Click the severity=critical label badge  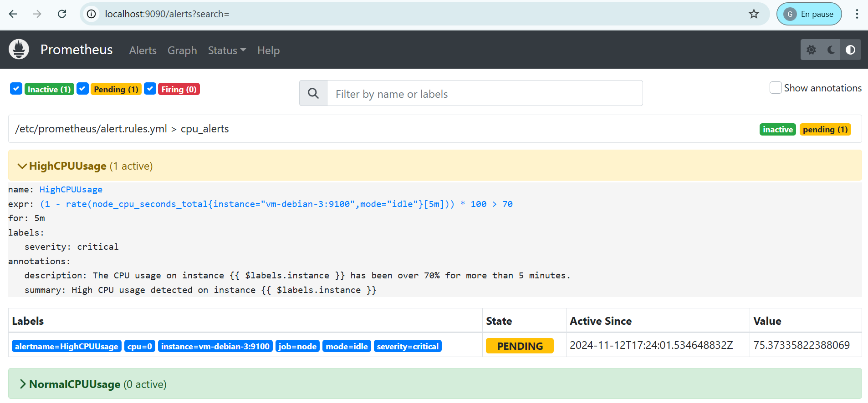click(408, 346)
